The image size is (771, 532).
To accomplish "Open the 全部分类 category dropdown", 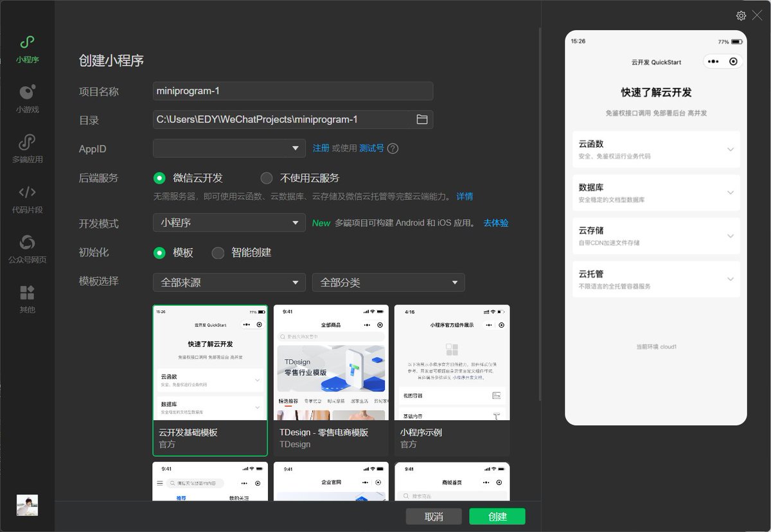I will pyautogui.click(x=389, y=282).
